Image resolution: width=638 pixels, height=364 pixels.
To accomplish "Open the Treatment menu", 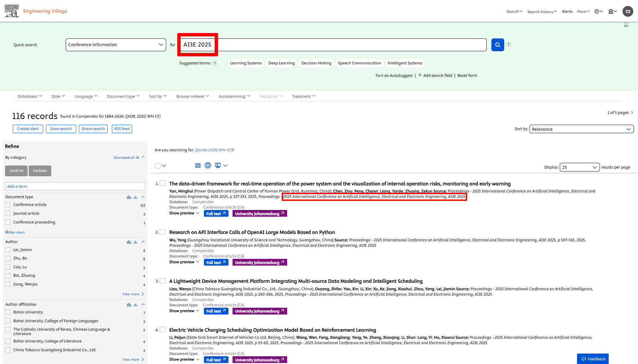I will (303, 96).
